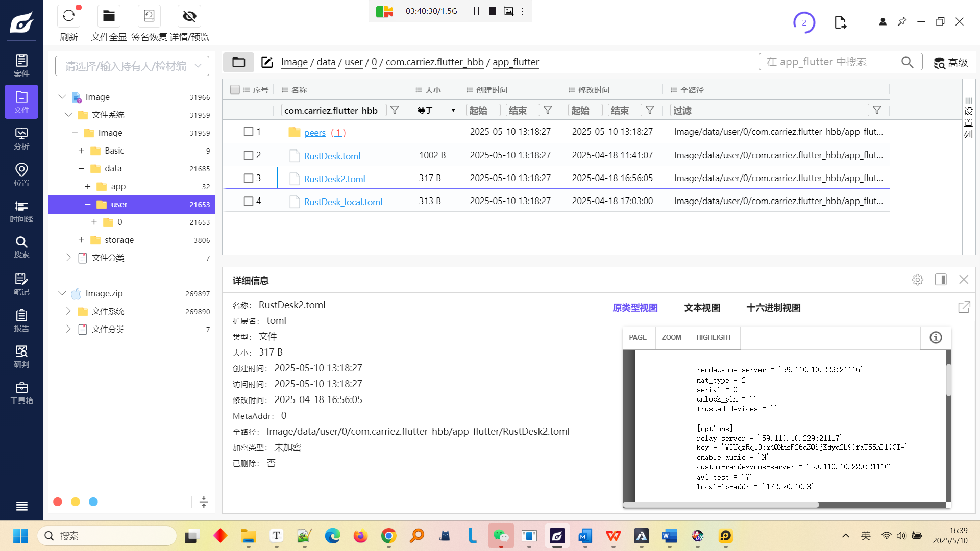
Task: Open the 研判 sidebar section
Action: coord(21,357)
